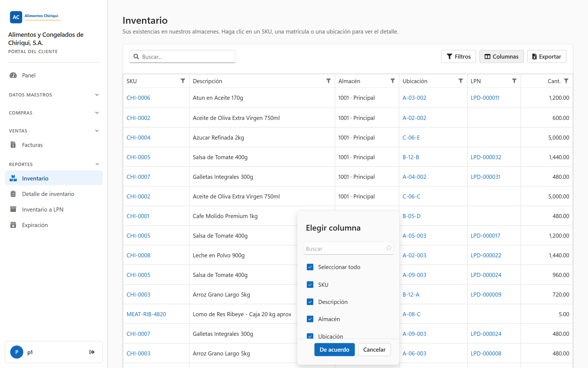Click the Buscar field in Elegir columna

pyautogui.click(x=348, y=248)
